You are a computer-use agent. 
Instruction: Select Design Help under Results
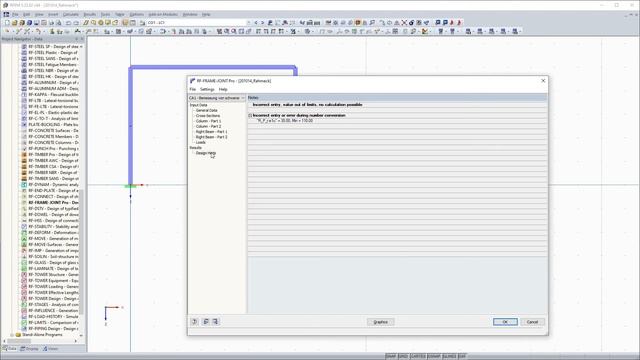click(206, 153)
